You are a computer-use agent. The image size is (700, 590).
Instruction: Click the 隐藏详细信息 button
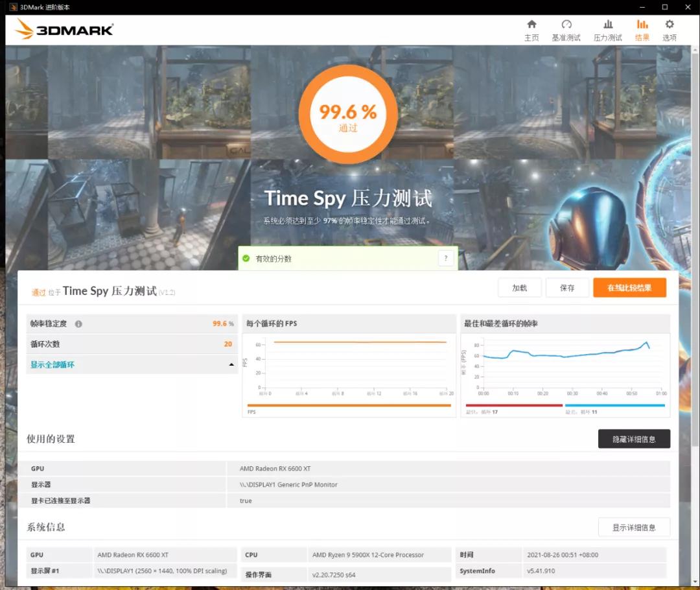point(634,439)
